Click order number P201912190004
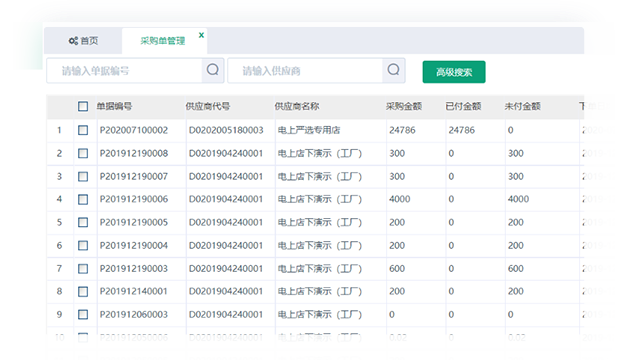Screen dimensions: 640x360 click(x=134, y=245)
